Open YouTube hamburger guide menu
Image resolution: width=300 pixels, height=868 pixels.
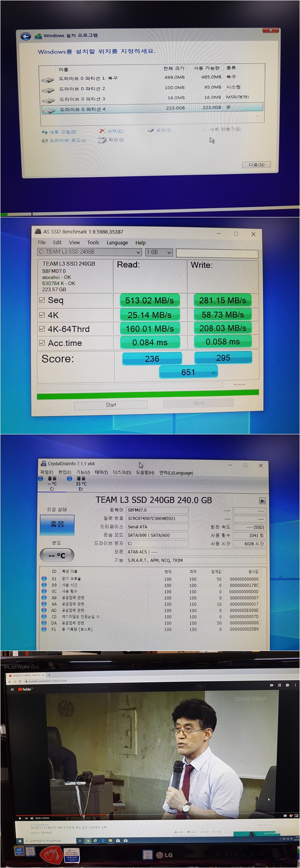click(x=12, y=689)
